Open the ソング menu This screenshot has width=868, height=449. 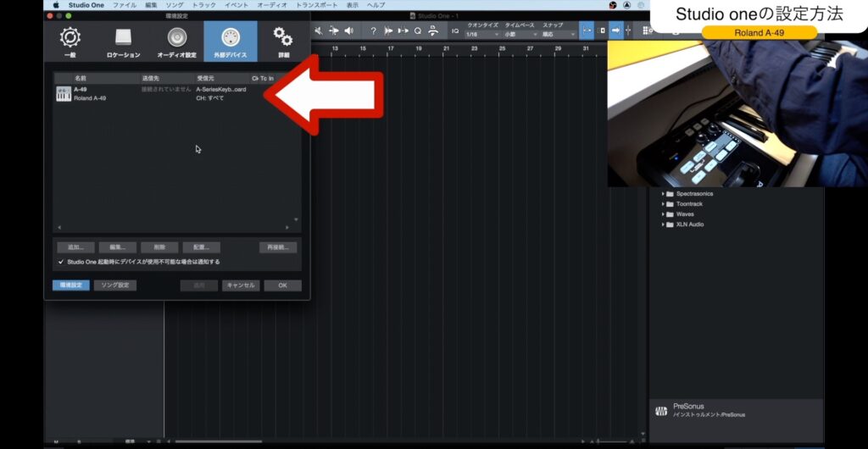coord(175,5)
